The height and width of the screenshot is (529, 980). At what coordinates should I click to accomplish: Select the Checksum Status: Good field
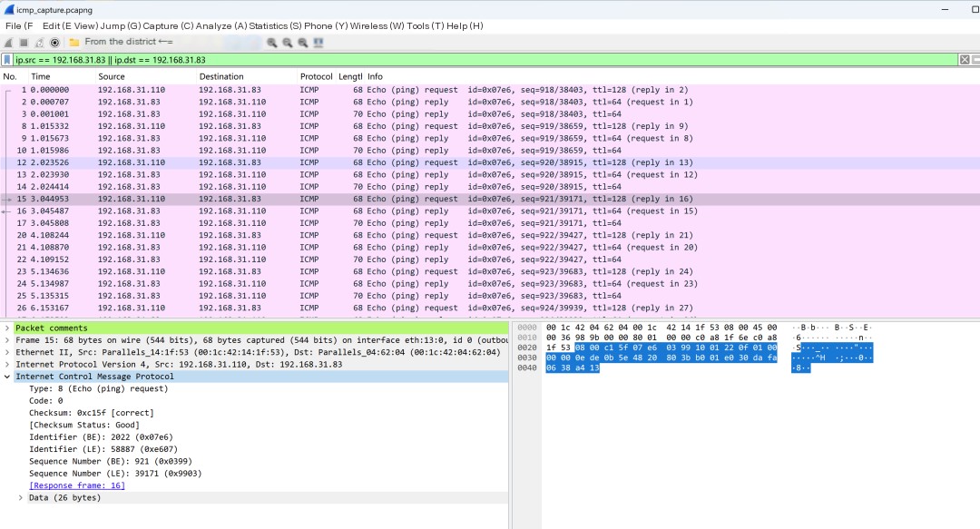[84, 426]
